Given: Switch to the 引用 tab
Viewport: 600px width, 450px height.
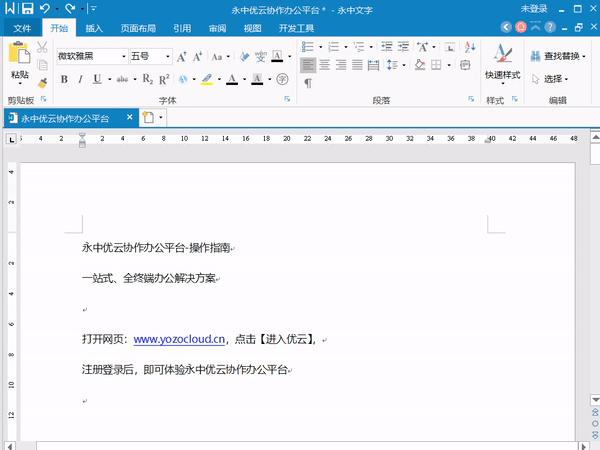Looking at the screenshot, I should coord(182,28).
